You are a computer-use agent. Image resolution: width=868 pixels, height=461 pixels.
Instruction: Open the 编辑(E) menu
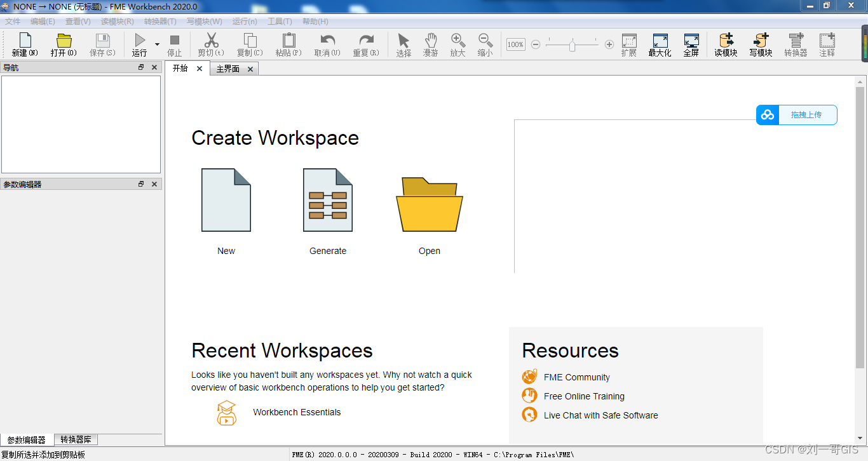pos(43,22)
